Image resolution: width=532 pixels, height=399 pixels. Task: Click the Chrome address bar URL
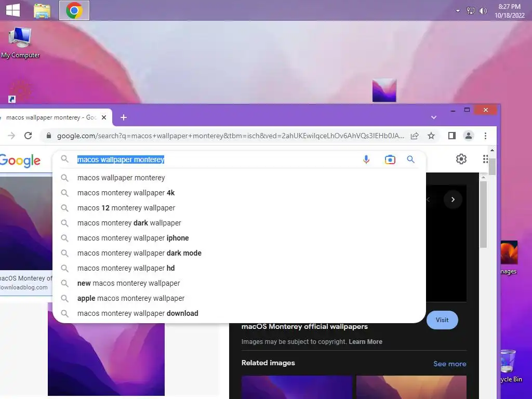(x=231, y=136)
